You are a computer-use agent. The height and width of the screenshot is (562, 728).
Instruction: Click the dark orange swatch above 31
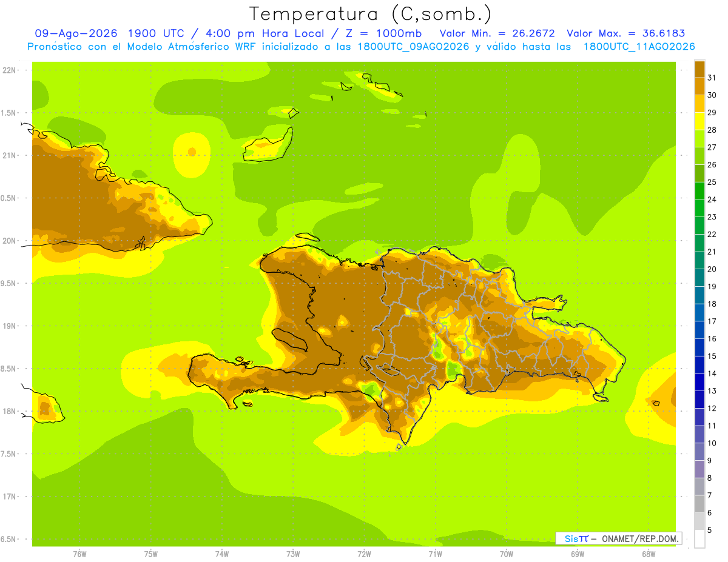click(699, 69)
